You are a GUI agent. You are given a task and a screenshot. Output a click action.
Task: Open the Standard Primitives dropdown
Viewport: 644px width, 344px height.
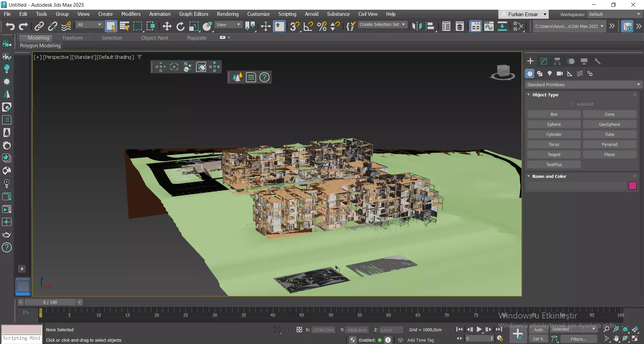click(583, 85)
